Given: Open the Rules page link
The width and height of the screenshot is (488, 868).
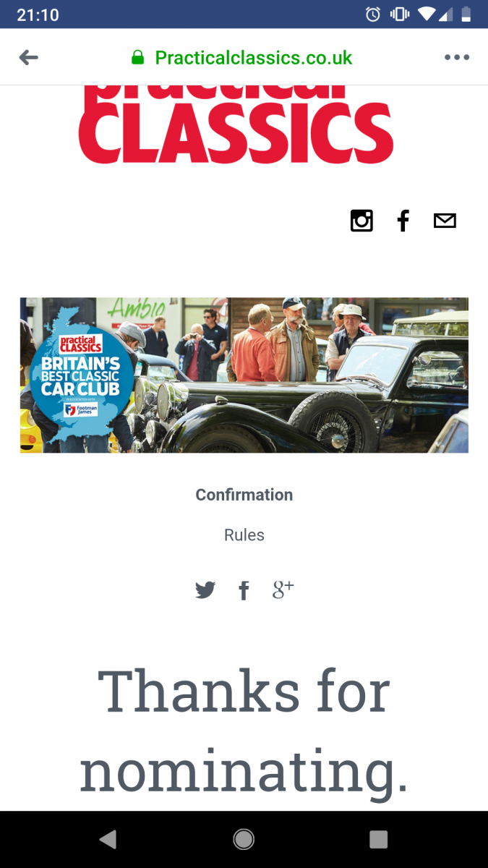Looking at the screenshot, I should pos(244,535).
